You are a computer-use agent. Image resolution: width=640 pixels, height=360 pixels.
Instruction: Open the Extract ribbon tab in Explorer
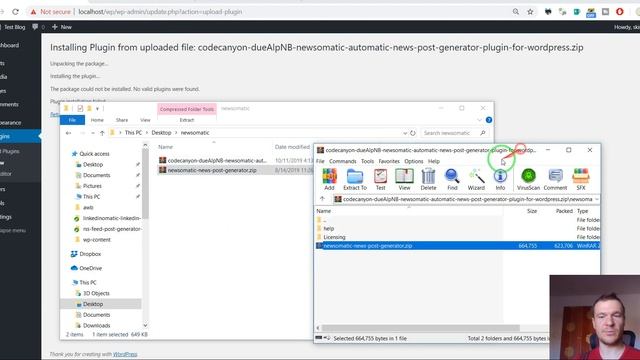[187, 120]
